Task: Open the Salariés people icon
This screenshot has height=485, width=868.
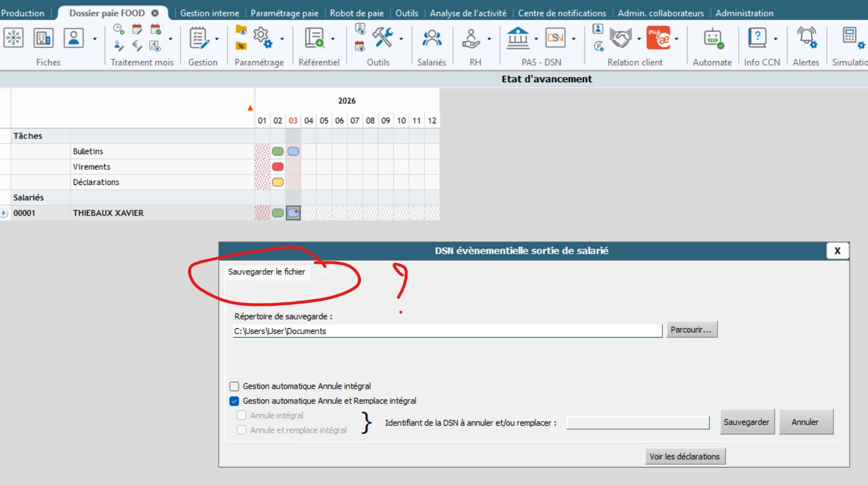Action: click(x=432, y=38)
